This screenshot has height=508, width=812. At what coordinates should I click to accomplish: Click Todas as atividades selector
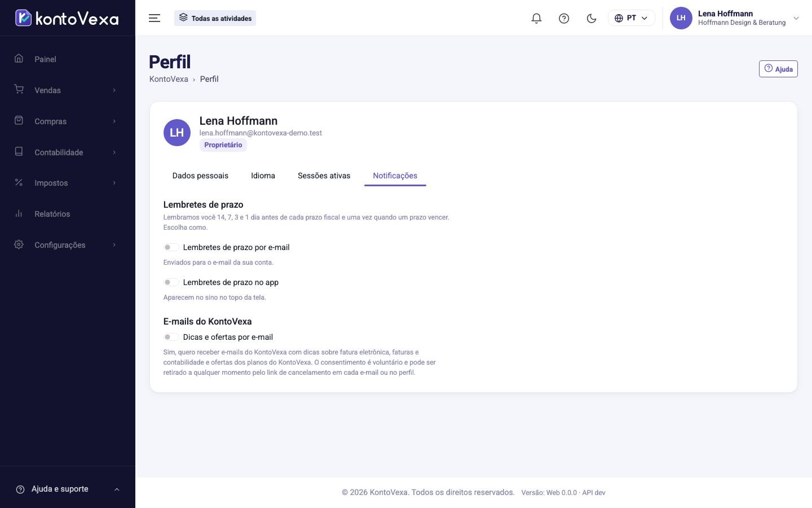[215, 18]
